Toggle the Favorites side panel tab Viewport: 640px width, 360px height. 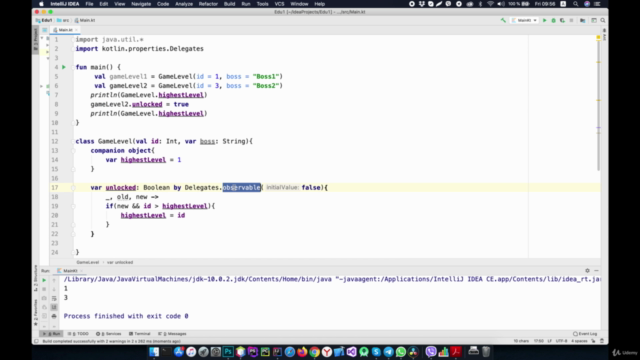[35, 313]
